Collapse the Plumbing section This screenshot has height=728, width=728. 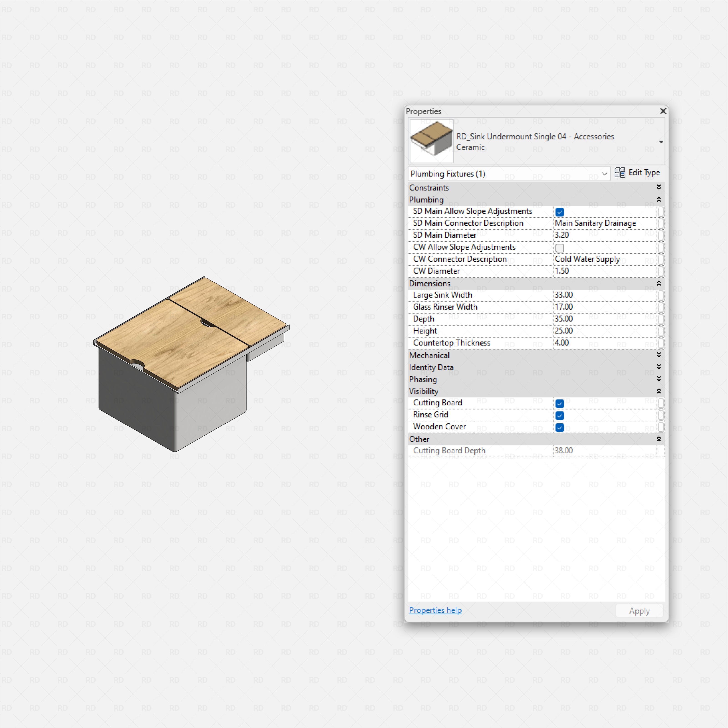click(659, 199)
